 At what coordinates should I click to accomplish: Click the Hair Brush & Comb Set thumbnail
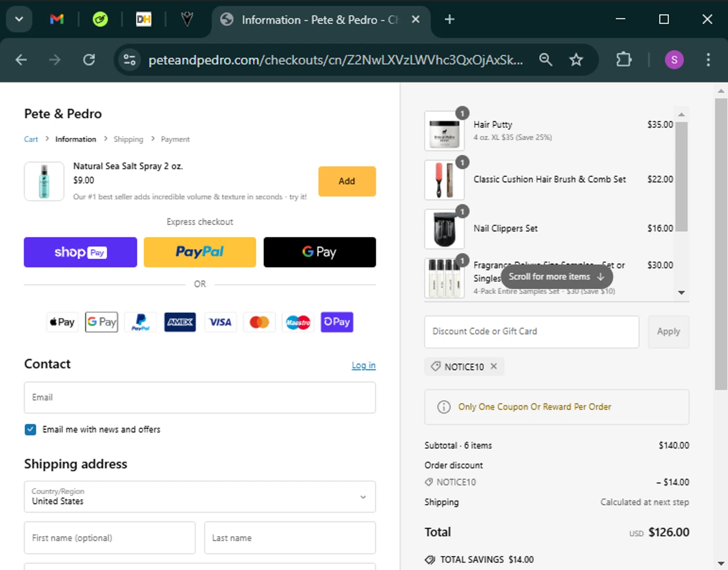pyautogui.click(x=444, y=180)
